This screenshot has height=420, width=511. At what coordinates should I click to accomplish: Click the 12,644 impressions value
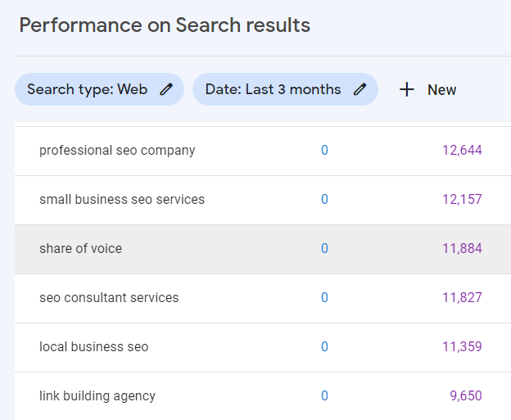[462, 150]
